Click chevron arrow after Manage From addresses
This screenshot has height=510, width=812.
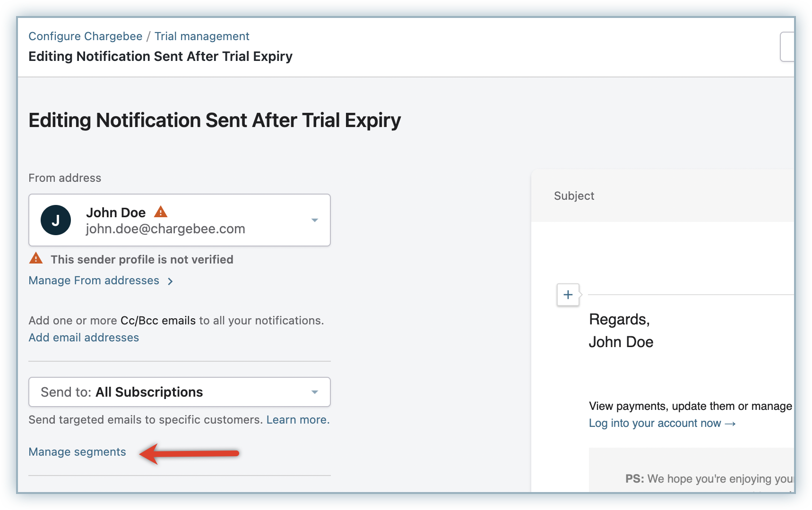click(x=170, y=281)
